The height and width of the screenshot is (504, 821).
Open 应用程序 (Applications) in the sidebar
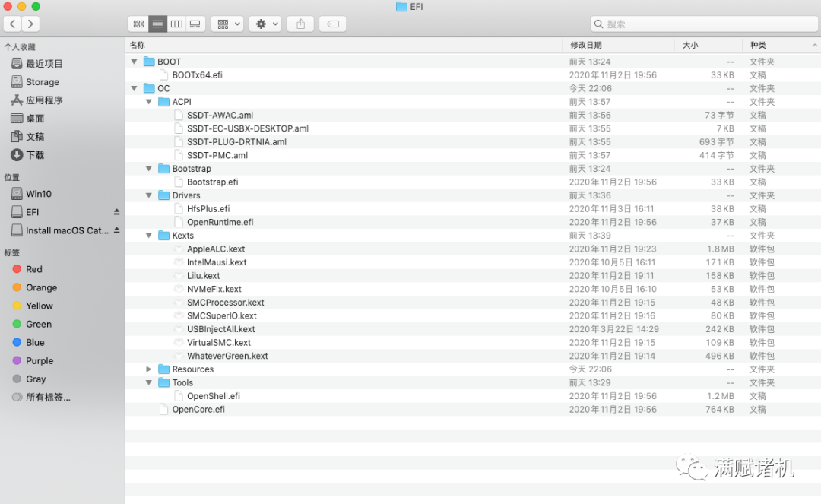(x=43, y=100)
